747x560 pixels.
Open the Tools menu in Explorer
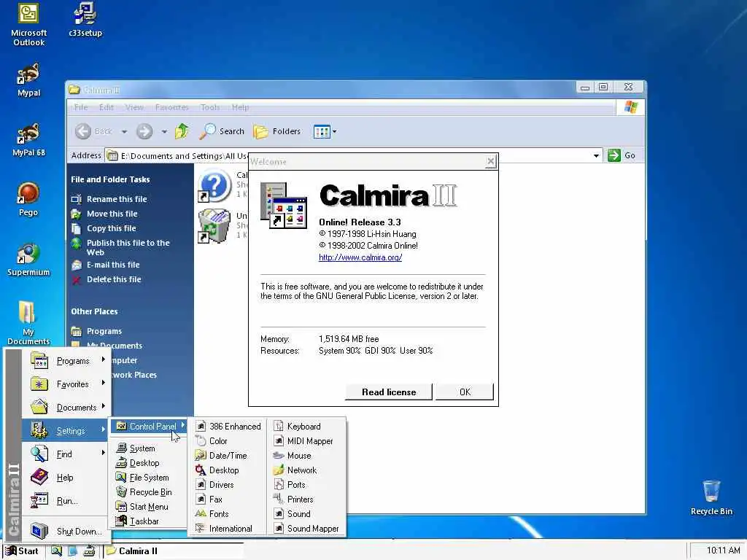pyautogui.click(x=210, y=107)
